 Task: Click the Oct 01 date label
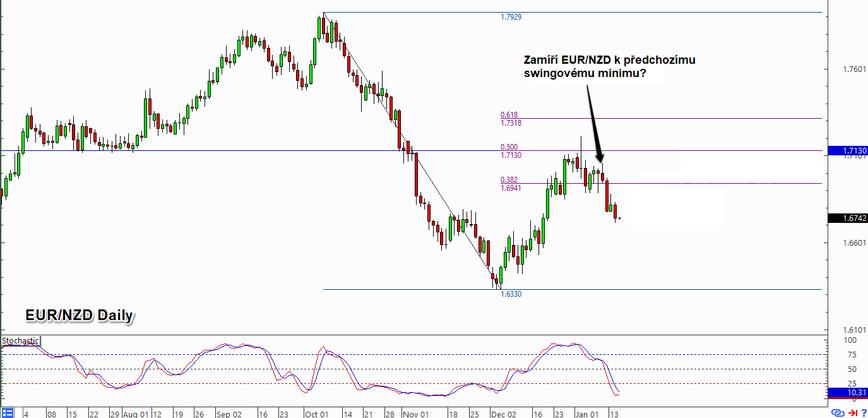316,414
